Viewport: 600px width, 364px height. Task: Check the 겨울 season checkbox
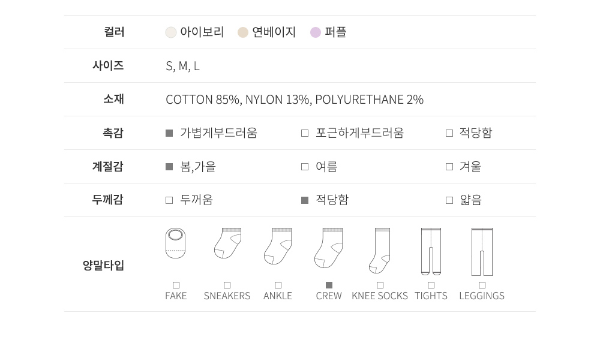[449, 167]
